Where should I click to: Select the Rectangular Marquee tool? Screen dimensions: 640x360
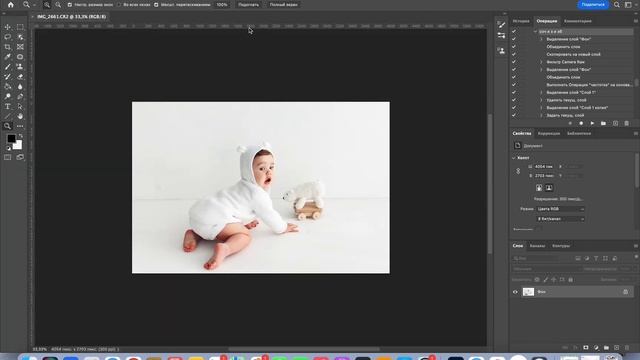click(20, 27)
